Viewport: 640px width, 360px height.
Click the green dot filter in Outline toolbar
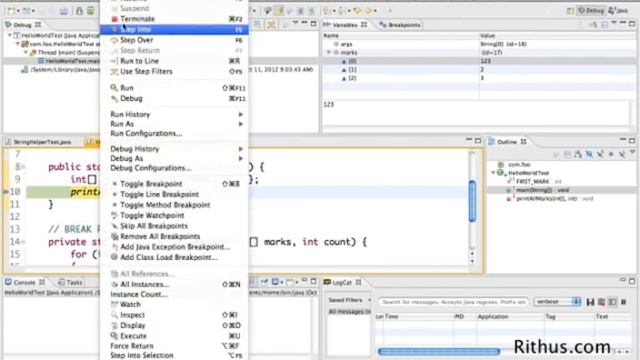pyautogui.click(x=611, y=154)
